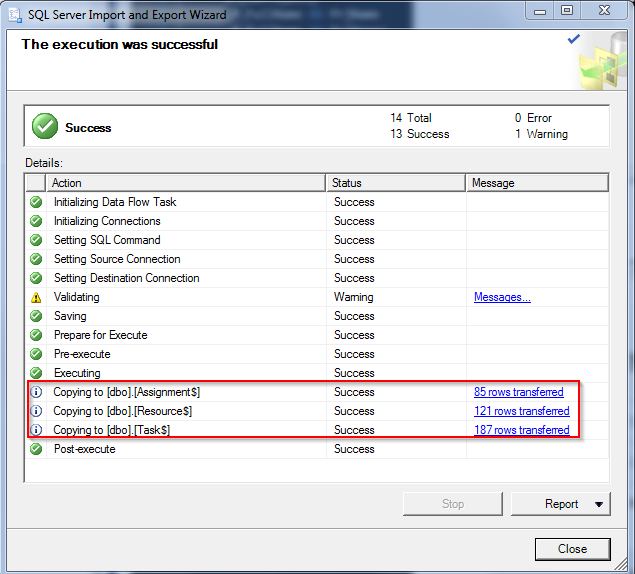Viewport: 635px width, 574px height.
Task: Click the wizard icon in the title bar
Action: click(15, 14)
